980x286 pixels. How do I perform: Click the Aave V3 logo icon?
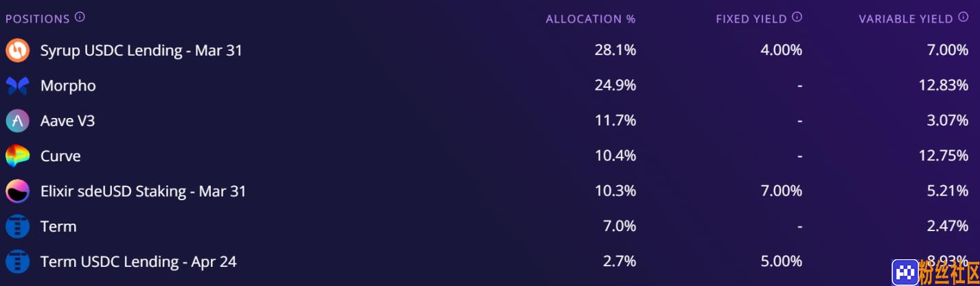coord(17,121)
